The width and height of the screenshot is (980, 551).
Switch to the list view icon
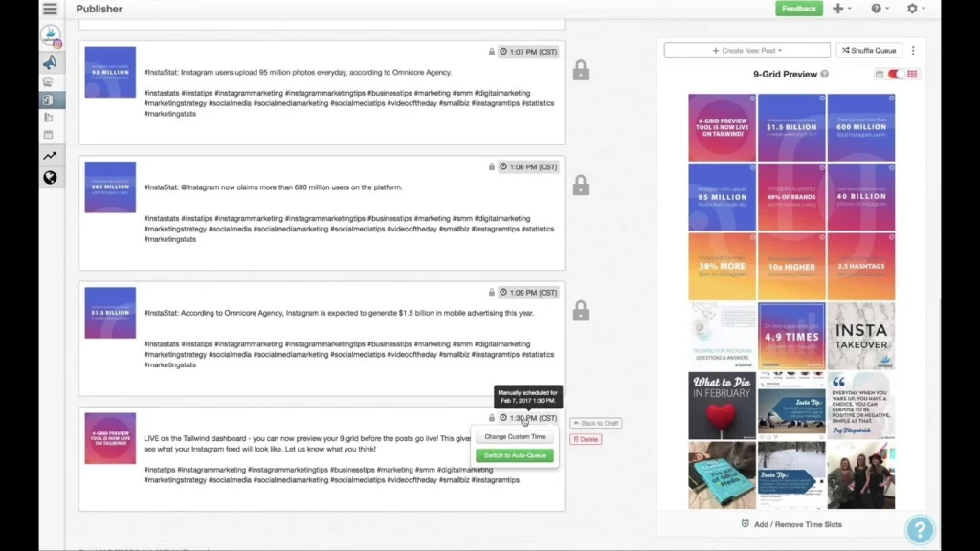[880, 75]
